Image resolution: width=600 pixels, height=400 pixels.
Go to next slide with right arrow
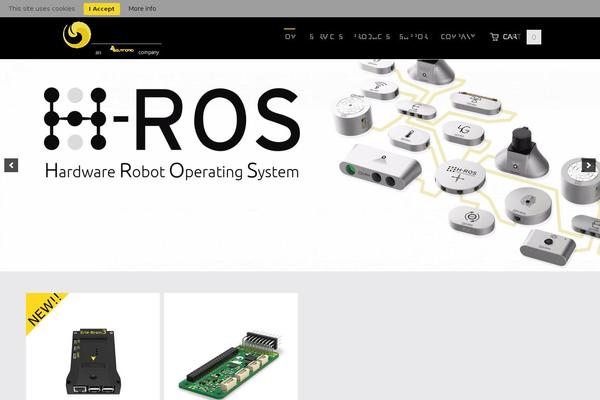pyautogui.click(x=589, y=165)
